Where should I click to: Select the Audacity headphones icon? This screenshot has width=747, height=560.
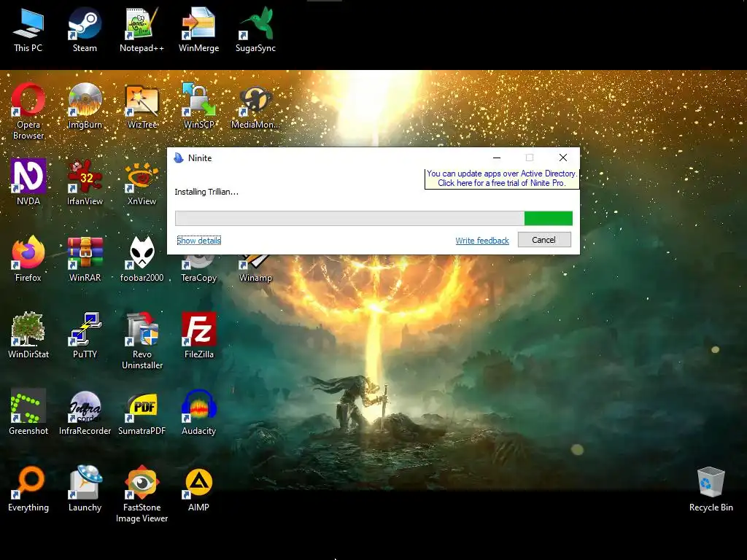coord(198,405)
